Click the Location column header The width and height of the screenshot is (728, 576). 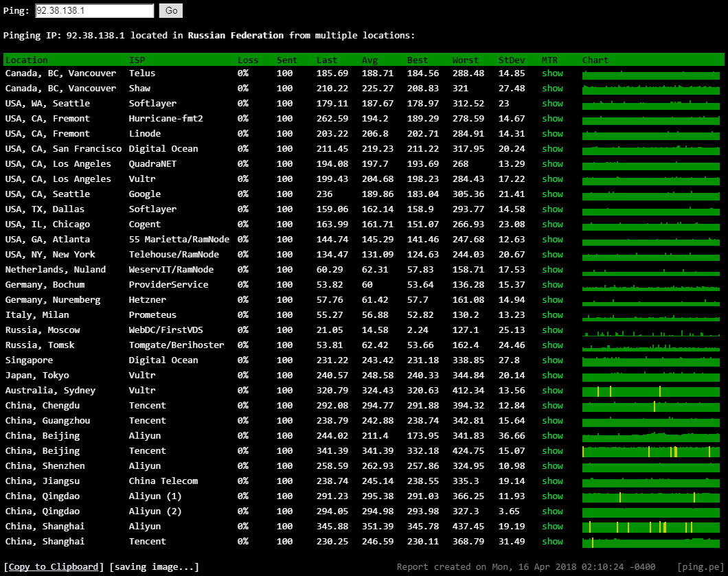[x=27, y=60]
